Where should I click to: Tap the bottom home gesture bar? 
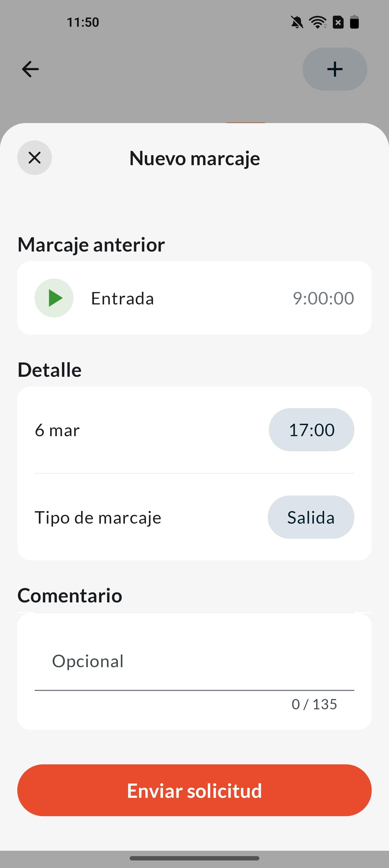click(194, 858)
